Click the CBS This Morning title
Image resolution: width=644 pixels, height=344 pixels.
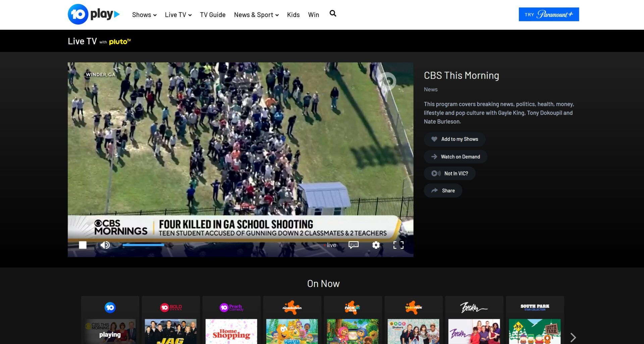point(462,76)
